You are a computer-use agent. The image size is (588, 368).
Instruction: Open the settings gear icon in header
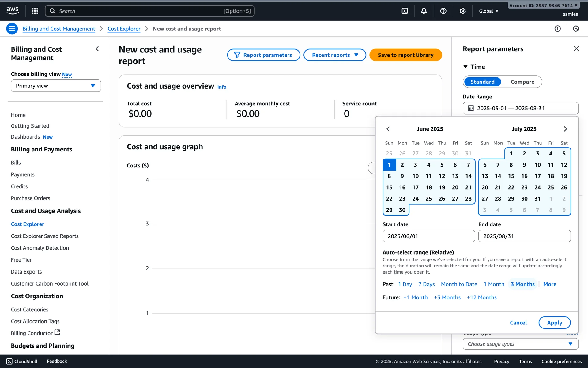462,11
